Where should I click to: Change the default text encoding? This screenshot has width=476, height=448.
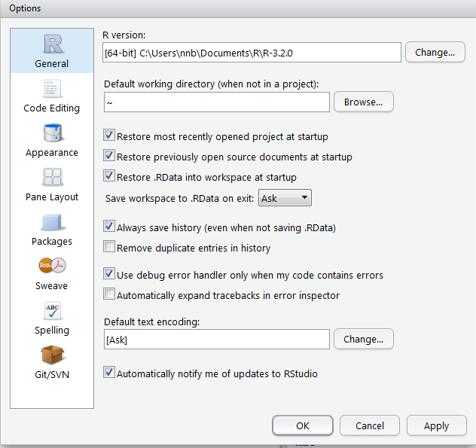tap(363, 340)
